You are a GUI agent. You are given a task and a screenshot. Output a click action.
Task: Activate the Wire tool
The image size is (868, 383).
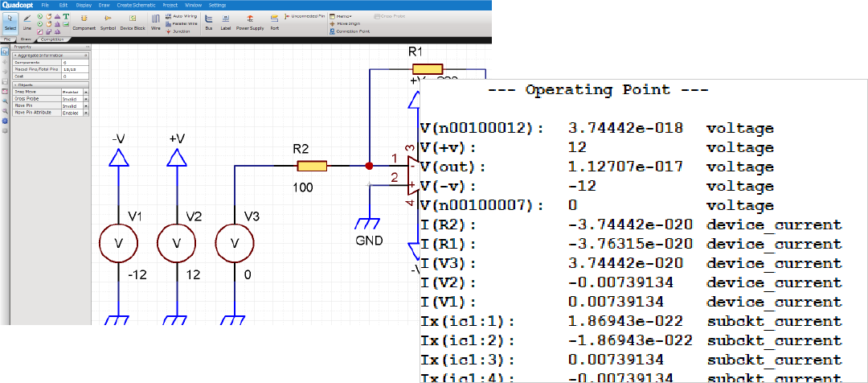[155, 21]
